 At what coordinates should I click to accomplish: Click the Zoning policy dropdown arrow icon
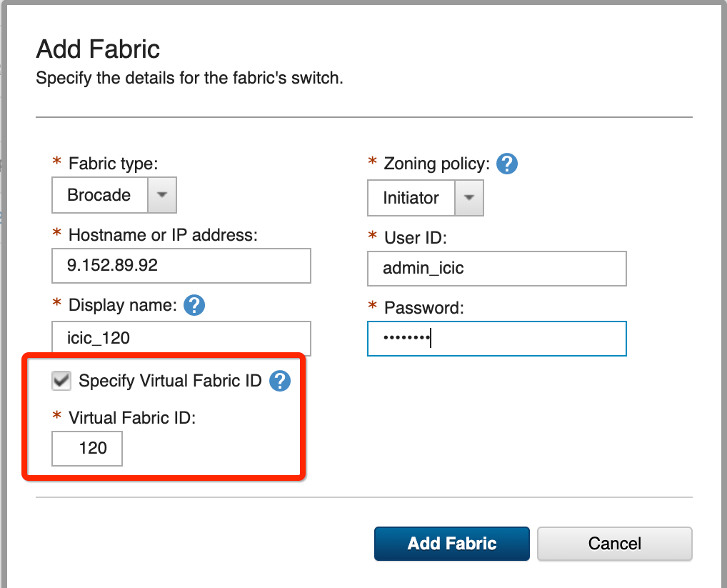tap(470, 198)
